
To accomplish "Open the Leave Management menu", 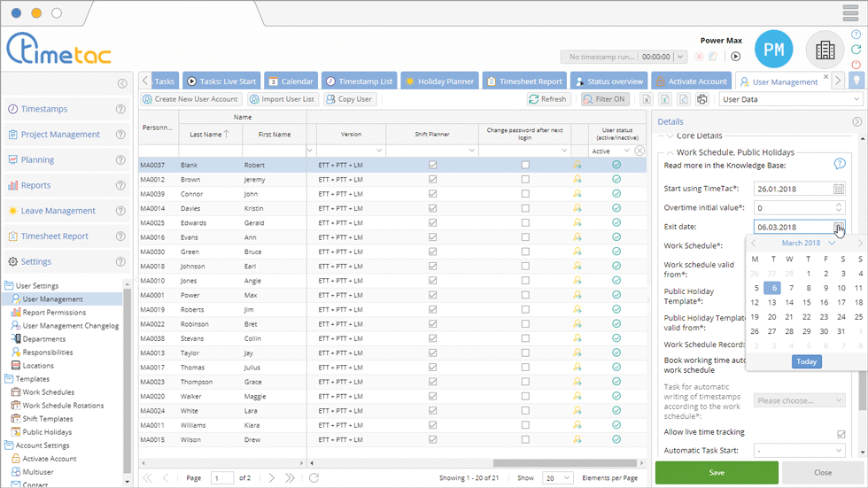I will [x=58, y=211].
